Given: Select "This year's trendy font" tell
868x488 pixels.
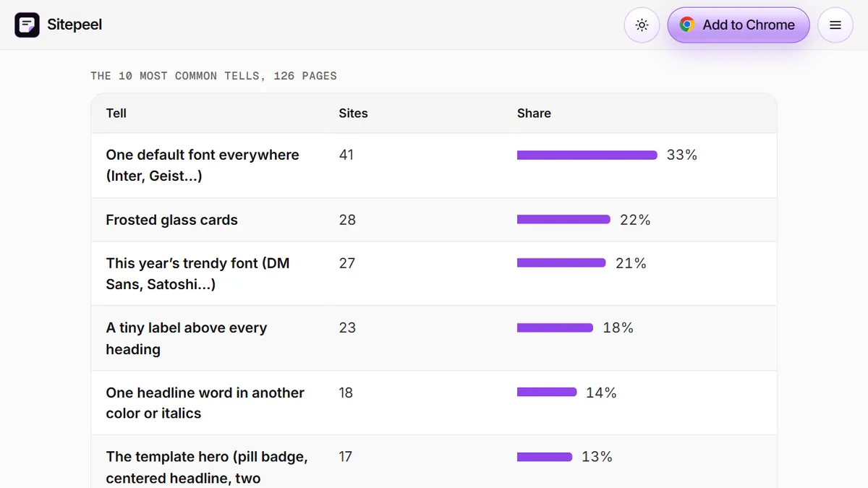Looking at the screenshot, I should pos(197,273).
